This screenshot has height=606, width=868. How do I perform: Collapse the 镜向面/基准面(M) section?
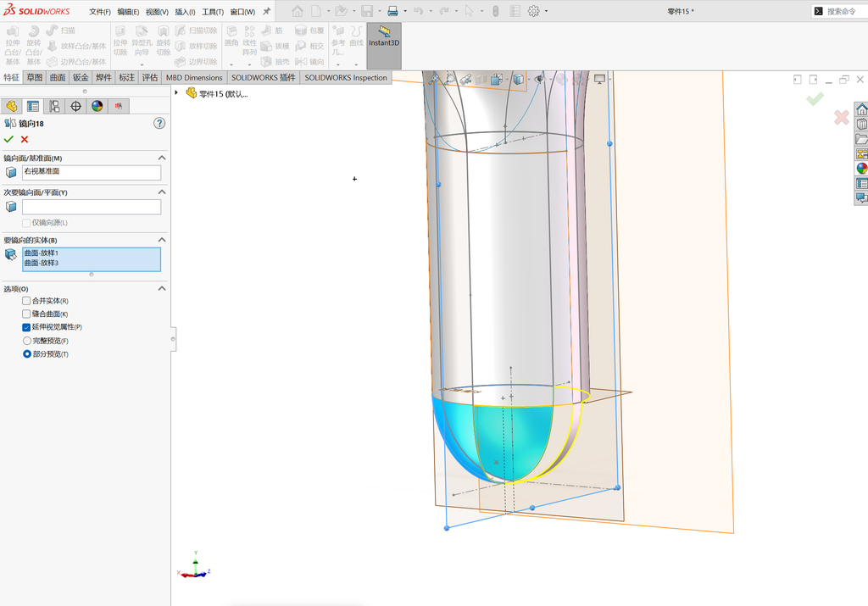tap(162, 158)
